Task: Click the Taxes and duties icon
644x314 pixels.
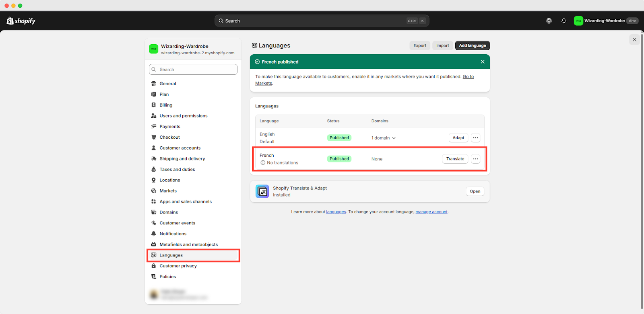Action: point(154,169)
